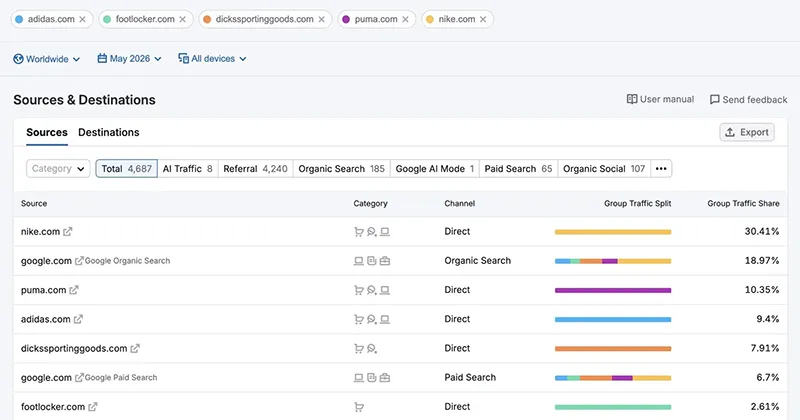Filter by Referral channel
Viewport: 800px width, 420px height.
click(x=256, y=168)
